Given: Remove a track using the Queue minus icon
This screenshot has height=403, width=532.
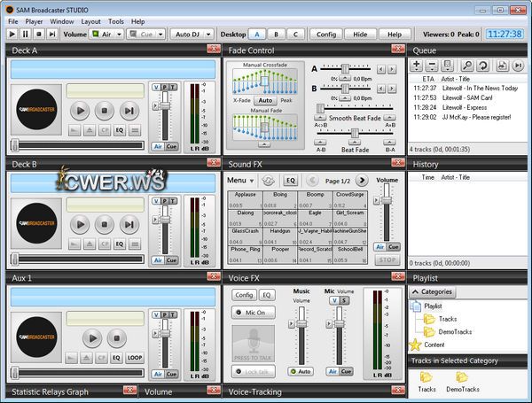Looking at the screenshot, I should (x=432, y=65).
